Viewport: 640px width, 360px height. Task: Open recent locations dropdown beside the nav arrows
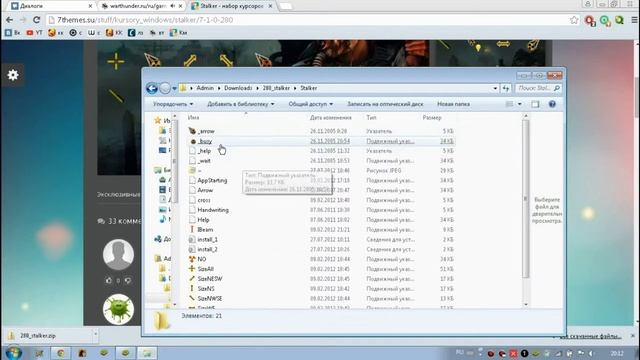pyautogui.click(x=174, y=88)
